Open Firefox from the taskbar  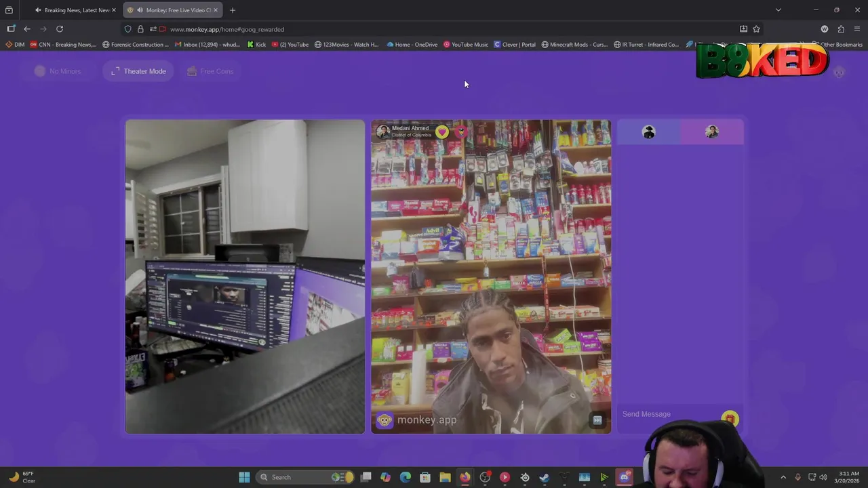(x=465, y=477)
